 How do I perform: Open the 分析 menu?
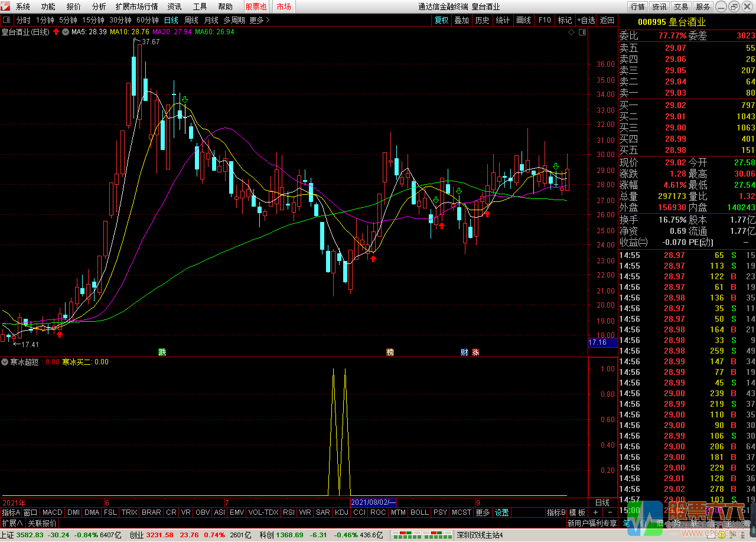[99, 7]
